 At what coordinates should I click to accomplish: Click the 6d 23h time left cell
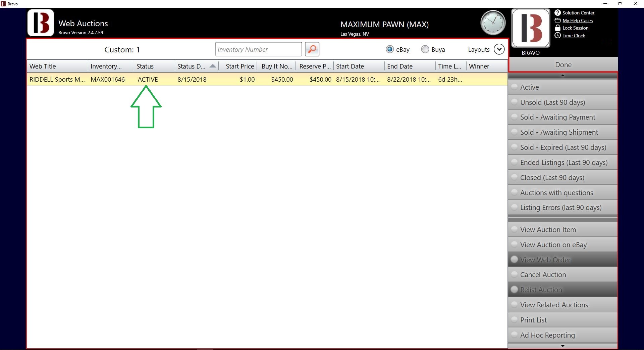point(450,80)
